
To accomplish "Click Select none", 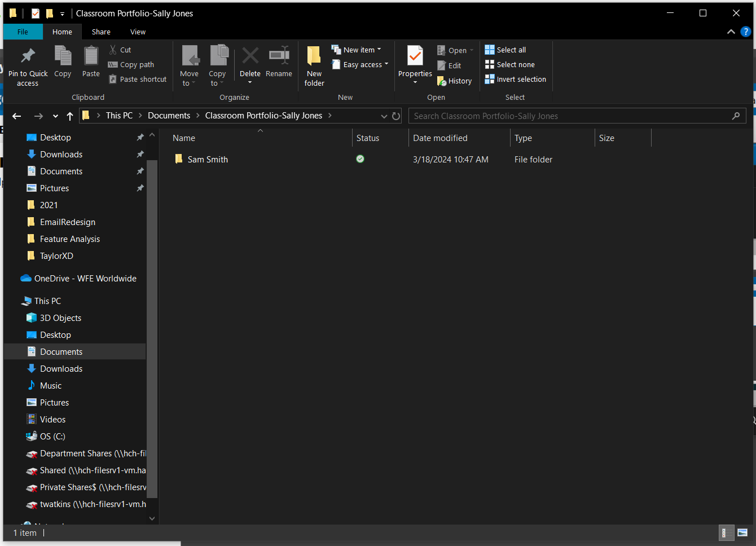I will coord(510,64).
